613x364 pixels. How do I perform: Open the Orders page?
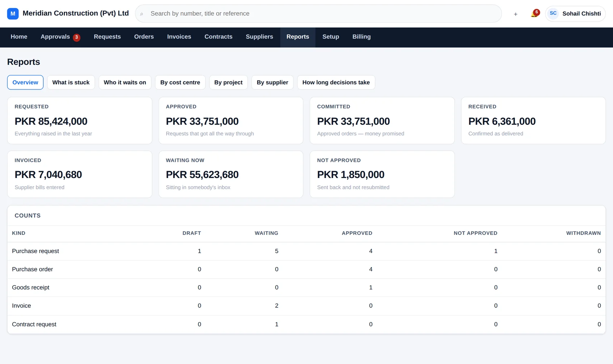[x=144, y=37]
